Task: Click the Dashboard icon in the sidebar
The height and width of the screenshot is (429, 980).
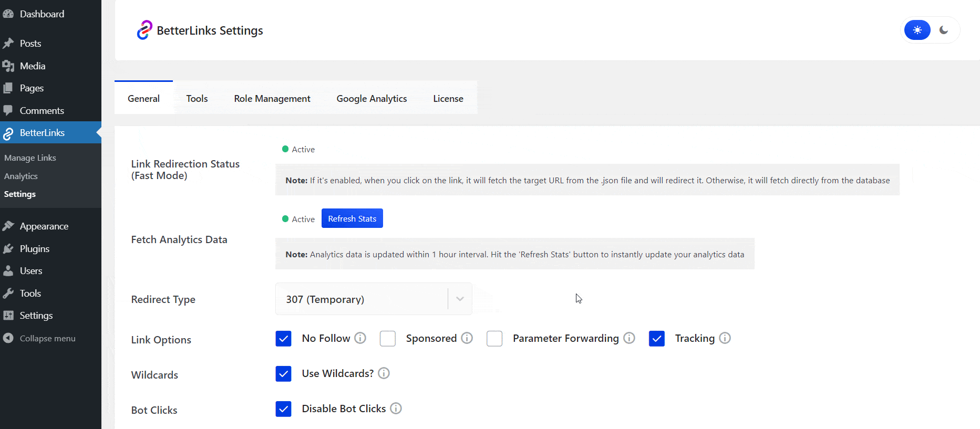Action: [x=8, y=14]
